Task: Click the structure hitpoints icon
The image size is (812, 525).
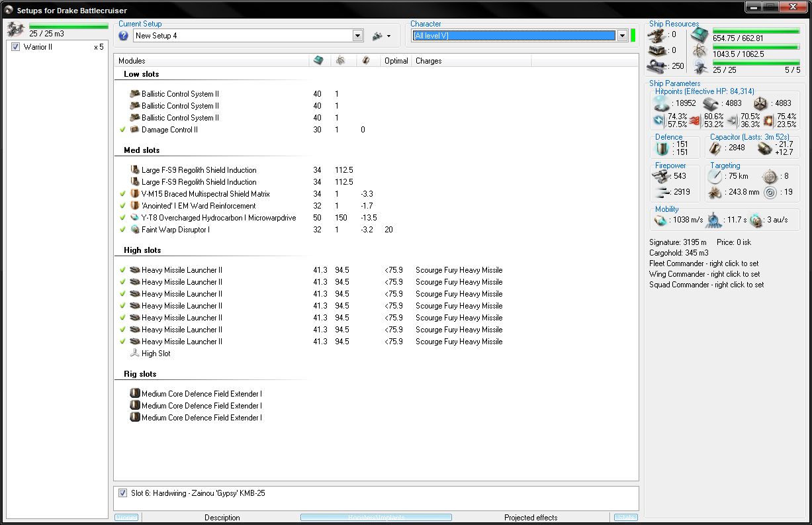Action: pos(760,103)
